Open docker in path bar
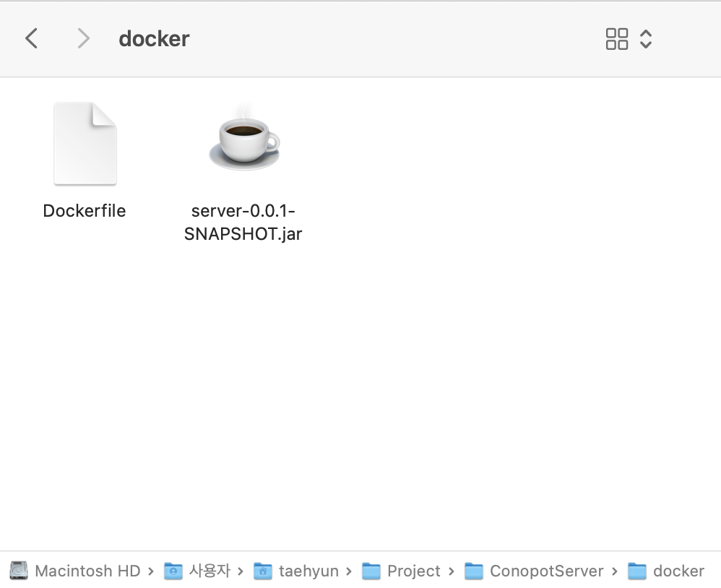Viewport: 721px width, 588px height. click(x=678, y=571)
